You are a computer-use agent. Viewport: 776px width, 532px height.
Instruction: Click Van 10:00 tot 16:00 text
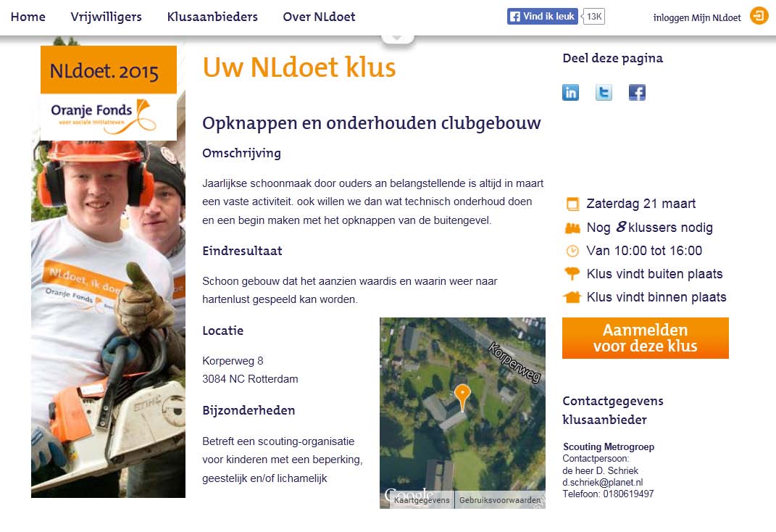pos(644,251)
